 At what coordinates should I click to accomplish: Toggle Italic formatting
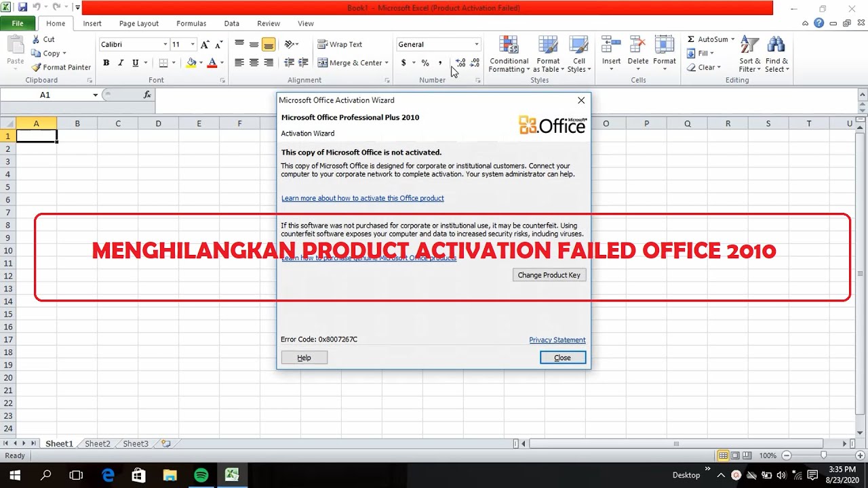tap(121, 63)
